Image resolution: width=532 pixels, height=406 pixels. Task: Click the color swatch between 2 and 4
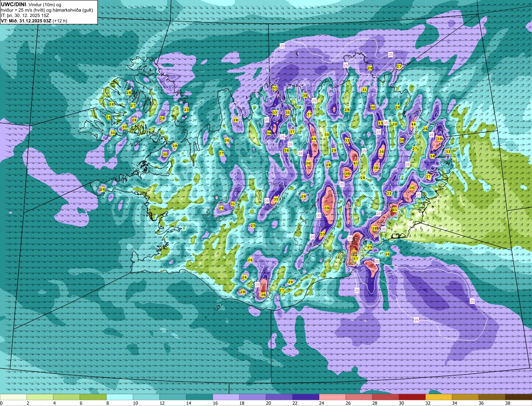(x=40, y=397)
